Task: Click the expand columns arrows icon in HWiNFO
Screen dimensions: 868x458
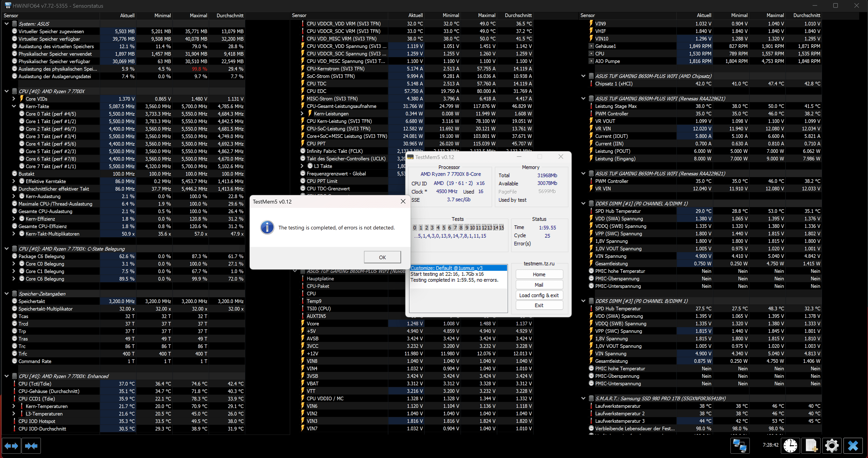Action: coord(11,446)
